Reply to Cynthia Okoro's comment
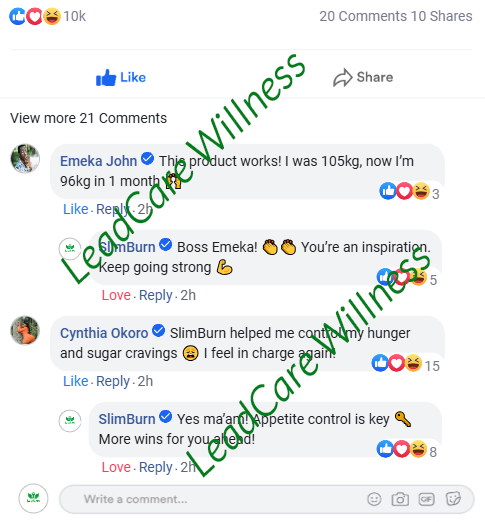The width and height of the screenshot is (485, 522). click(x=113, y=381)
